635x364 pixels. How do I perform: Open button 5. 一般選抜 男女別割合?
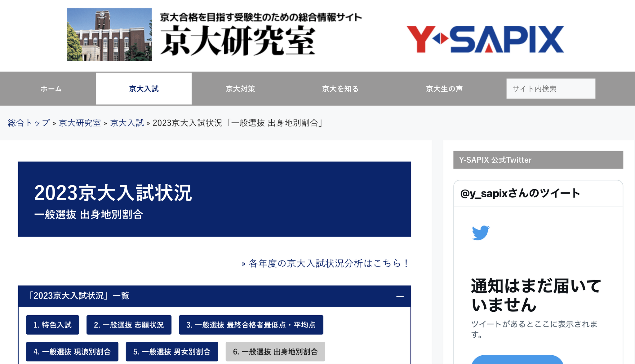172,352
